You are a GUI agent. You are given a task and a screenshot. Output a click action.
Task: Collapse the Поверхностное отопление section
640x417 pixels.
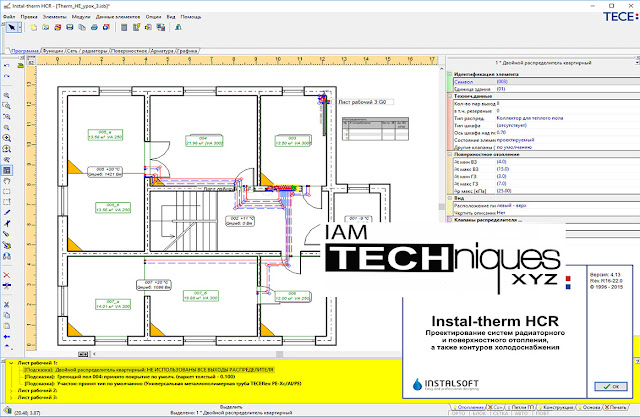[450, 155]
